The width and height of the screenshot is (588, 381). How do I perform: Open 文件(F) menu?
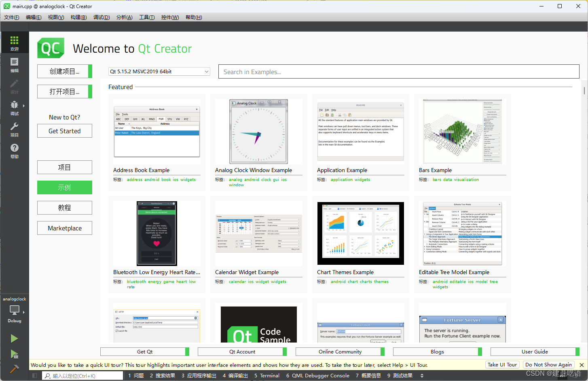coord(12,17)
